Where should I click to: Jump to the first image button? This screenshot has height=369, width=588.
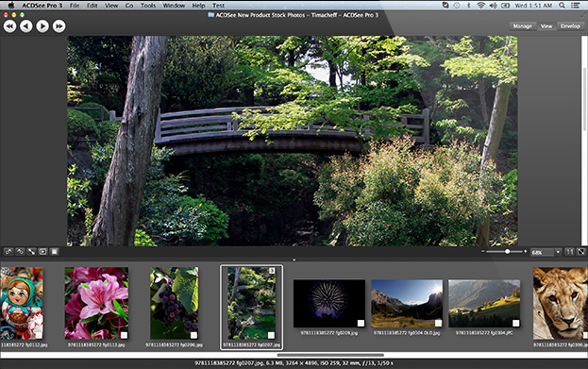(9, 26)
